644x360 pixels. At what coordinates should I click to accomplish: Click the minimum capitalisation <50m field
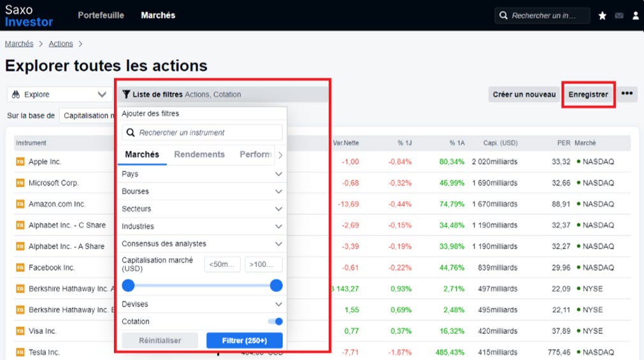click(x=222, y=264)
